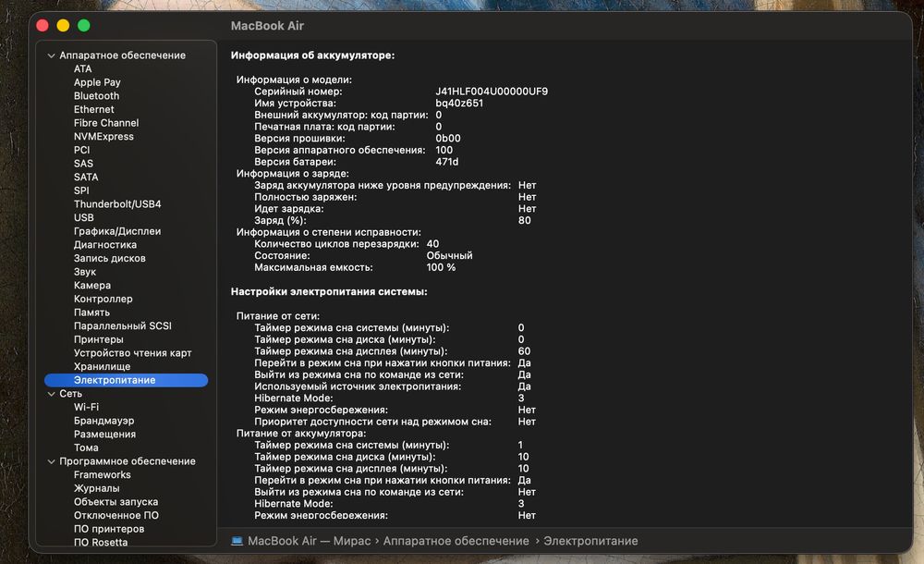
Task: Select ПО Rosetta in the sidebar
Action: [101, 542]
